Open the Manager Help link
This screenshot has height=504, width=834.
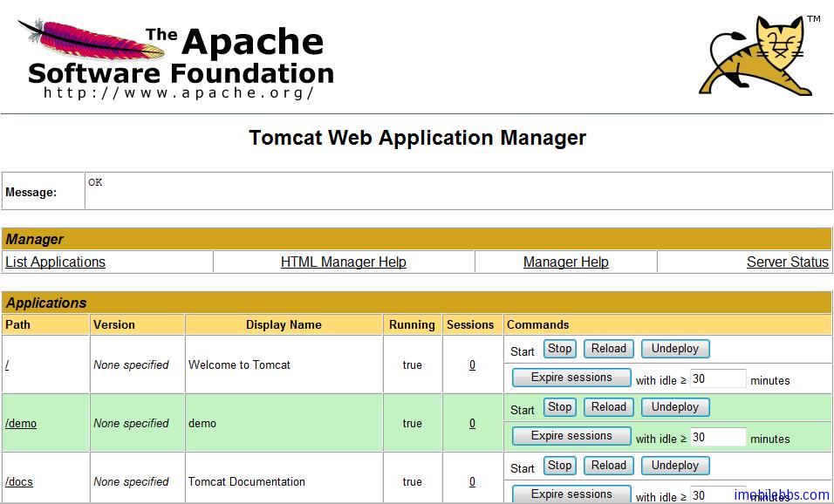pyautogui.click(x=565, y=262)
